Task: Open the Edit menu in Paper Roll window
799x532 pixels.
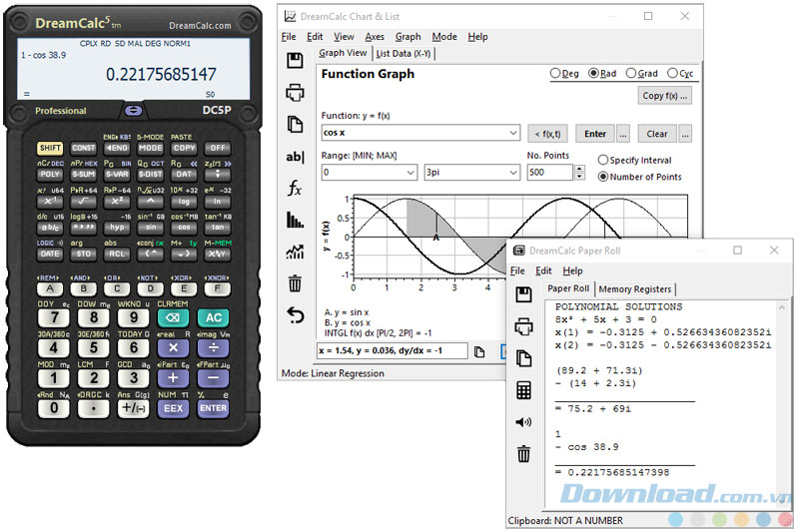Action: (x=543, y=270)
